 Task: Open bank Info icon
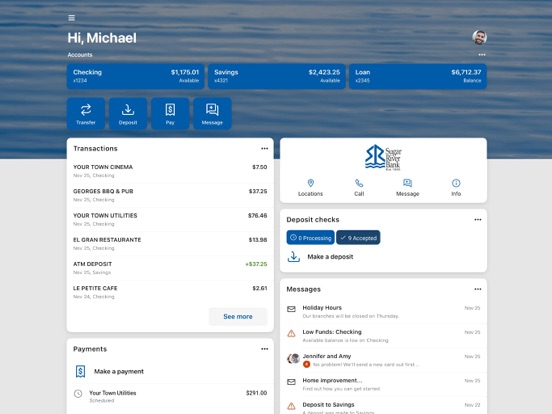coord(456,183)
